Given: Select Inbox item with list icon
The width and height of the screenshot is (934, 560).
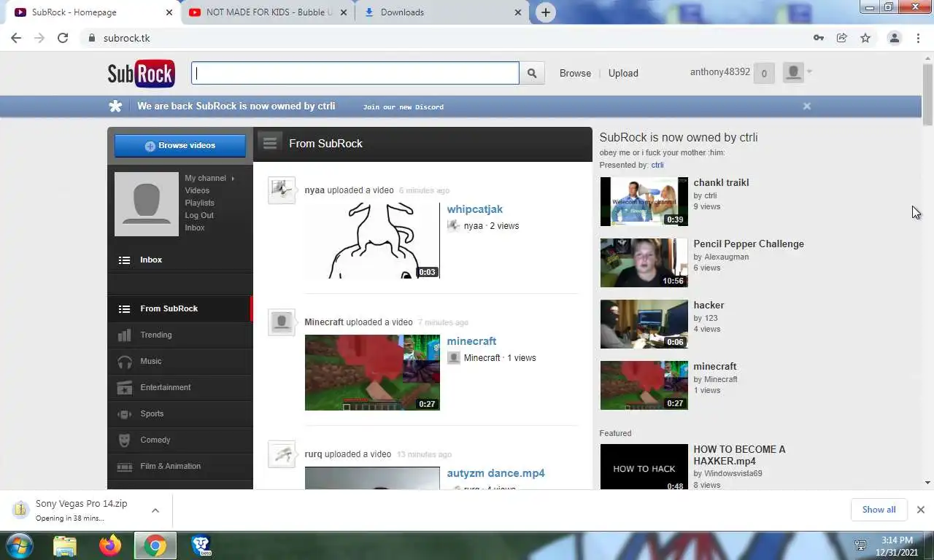Looking at the screenshot, I should coord(180,260).
